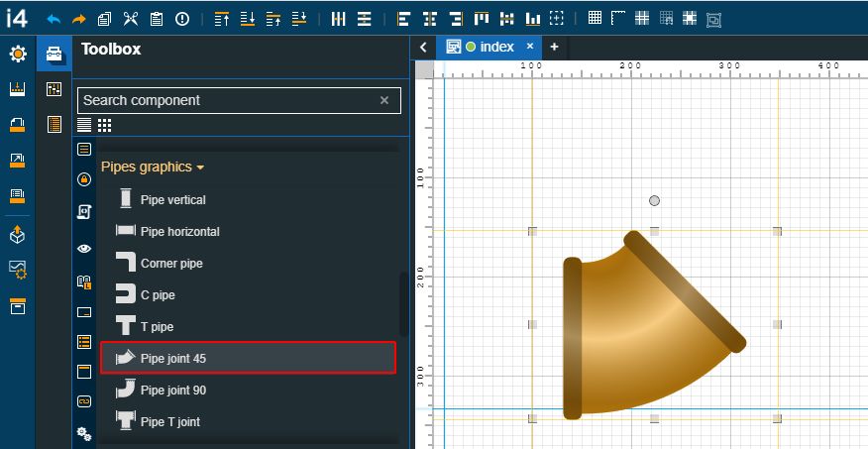Image resolution: width=868 pixels, height=449 pixels.
Task: Click the rotation handle above the pipe
Action: point(654,201)
